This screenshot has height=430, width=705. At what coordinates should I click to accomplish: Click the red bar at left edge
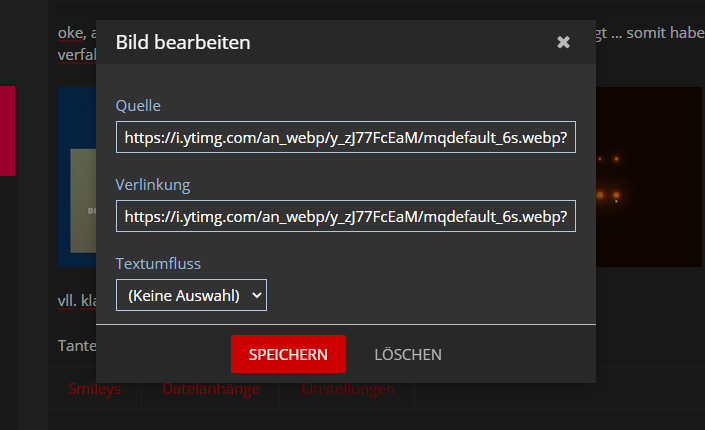pyautogui.click(x=7, y=130)
